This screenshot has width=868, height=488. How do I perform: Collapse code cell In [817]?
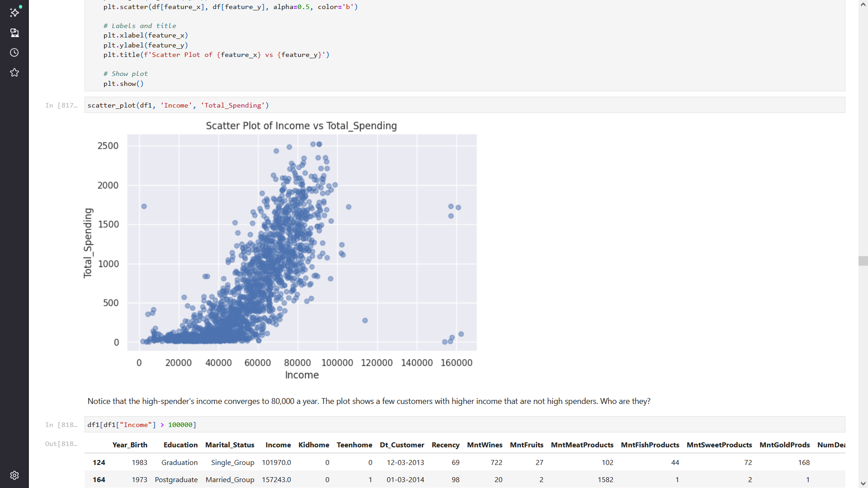coord(61,105)
